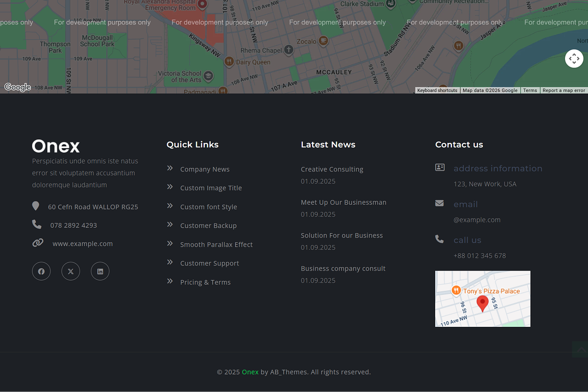
Task: Click the red pin on the small map
Action: [x=482, y=304]
